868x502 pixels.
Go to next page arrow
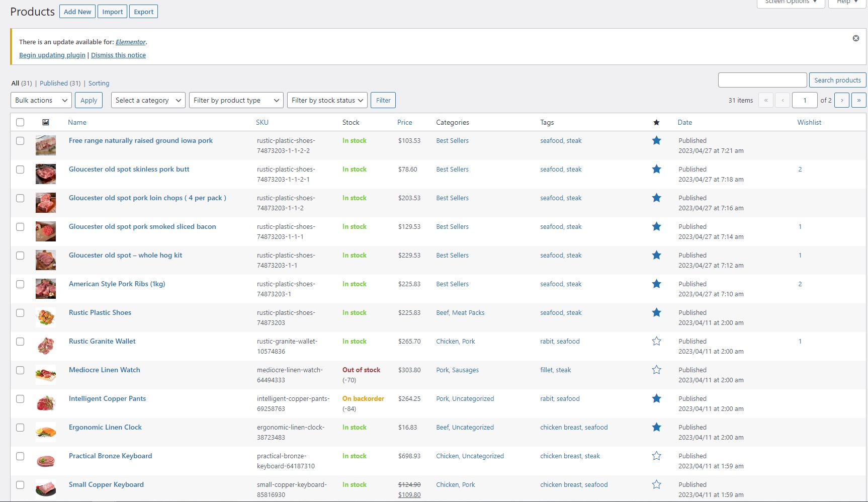(841, 100)
